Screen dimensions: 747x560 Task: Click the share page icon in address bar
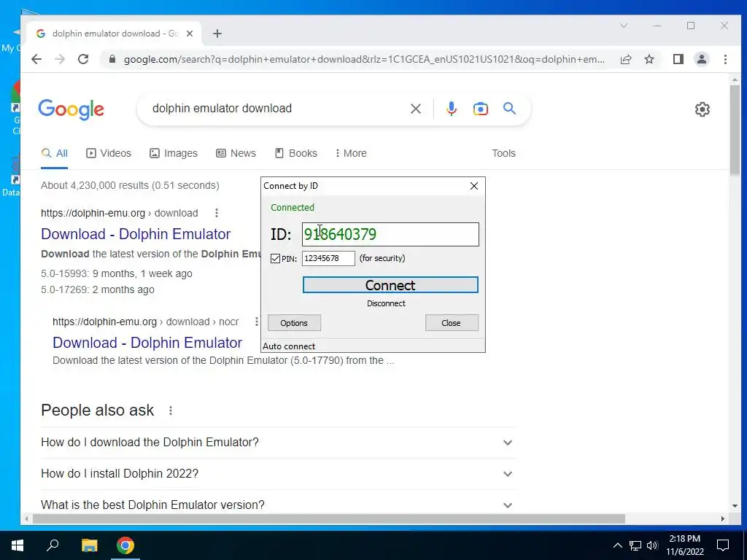pos(626,59)
